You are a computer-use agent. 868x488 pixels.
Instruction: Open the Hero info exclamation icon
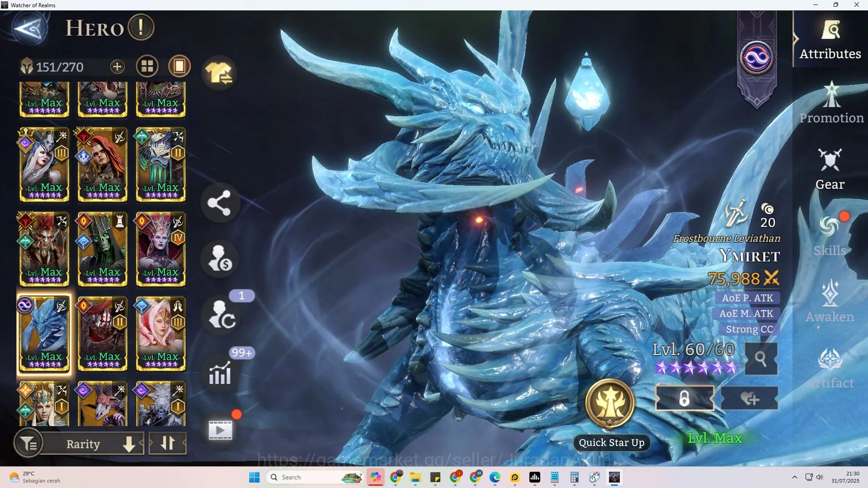point(141,27)
